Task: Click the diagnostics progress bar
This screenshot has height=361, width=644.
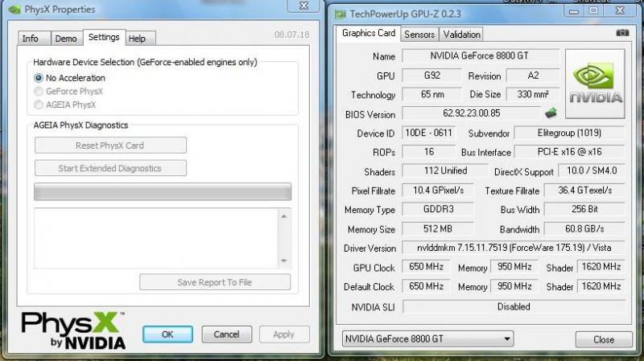Action: [163, 191]
